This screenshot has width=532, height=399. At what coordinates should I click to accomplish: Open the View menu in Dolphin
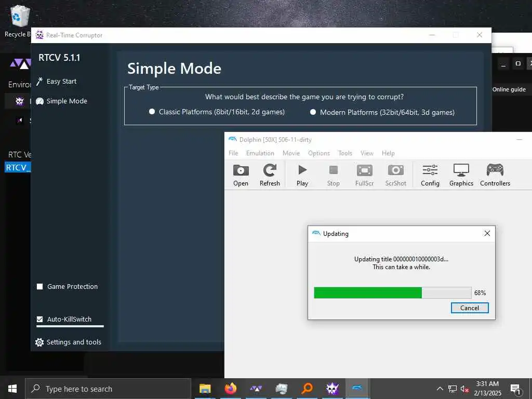point(367,153)
